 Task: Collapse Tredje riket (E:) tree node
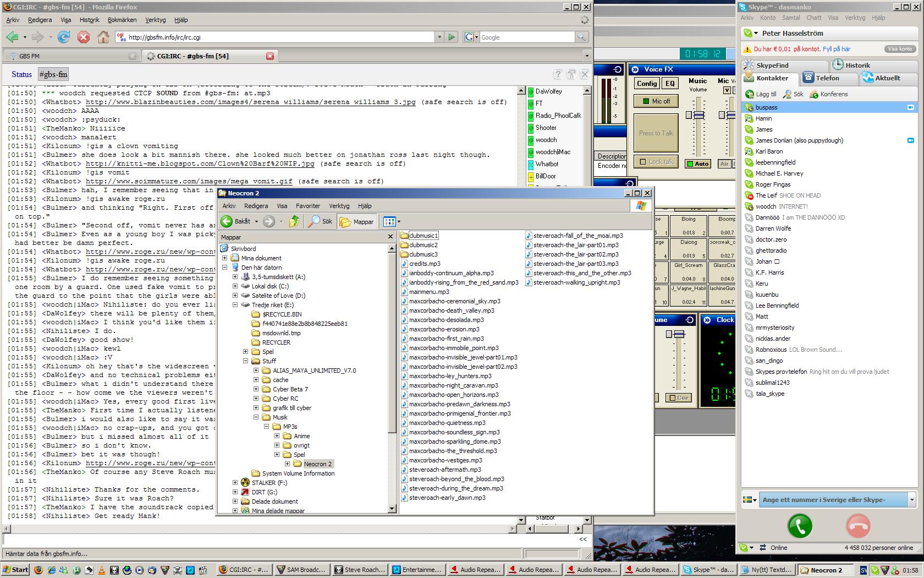[x=235, y=305]
